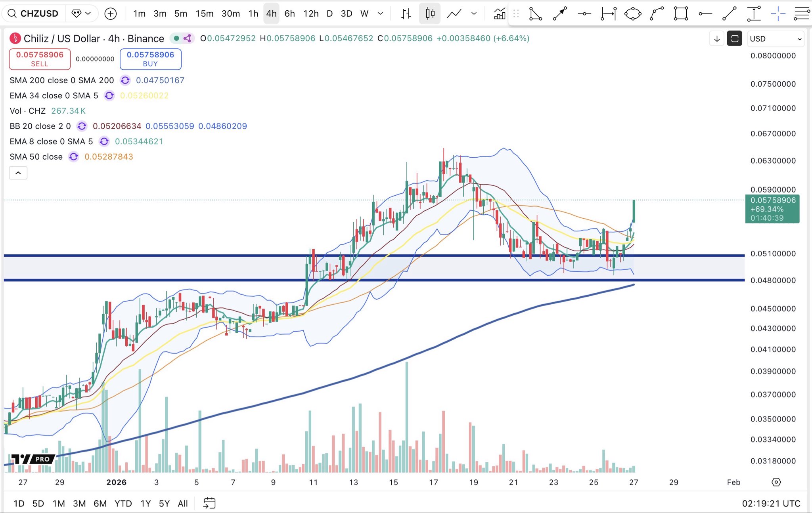Select the ellipse drawing tool
Viewport: 812px width, 513px height.
coord(632,14)
